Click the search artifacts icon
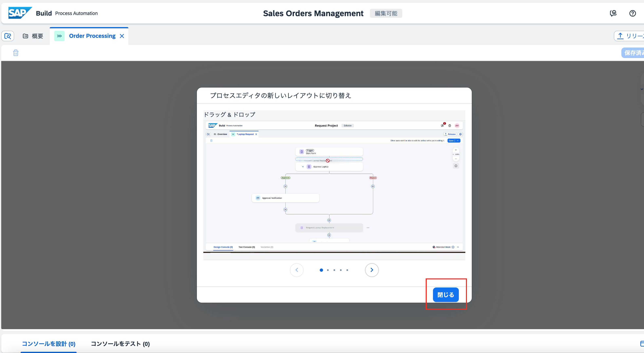Screen dimensions: 644x353 (8, 36)
